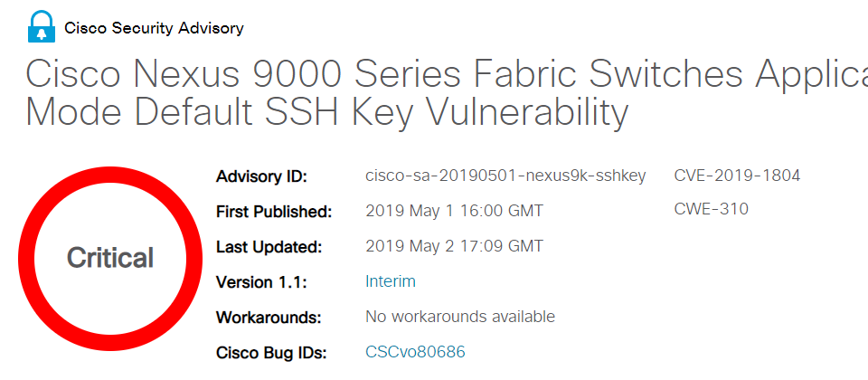The height and width of the screenshot is (380, 868).
Task: Select the No workarounds available text
Action: click(460, 317)
